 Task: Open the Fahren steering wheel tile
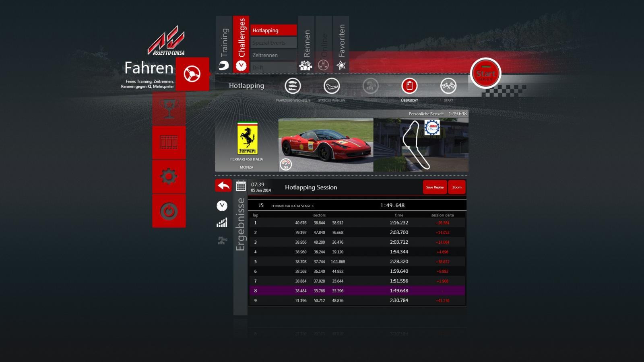[192, 74]
